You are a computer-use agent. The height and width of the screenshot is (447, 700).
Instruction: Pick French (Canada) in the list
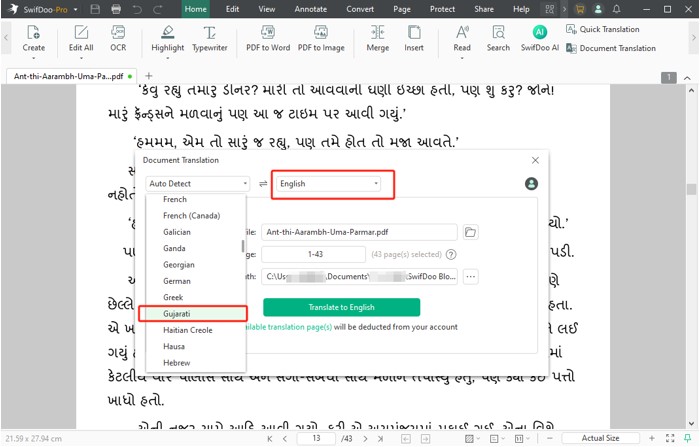click(x=194, y=216)
